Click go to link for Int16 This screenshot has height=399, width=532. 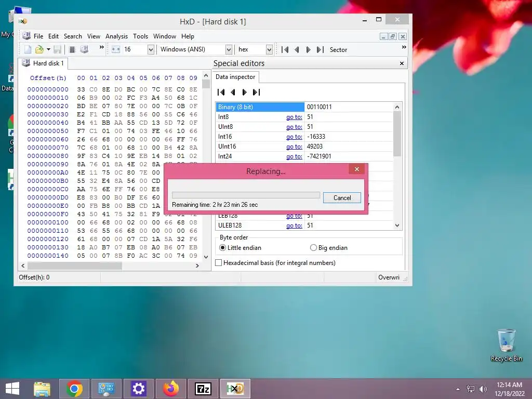(x=294, y=137)
